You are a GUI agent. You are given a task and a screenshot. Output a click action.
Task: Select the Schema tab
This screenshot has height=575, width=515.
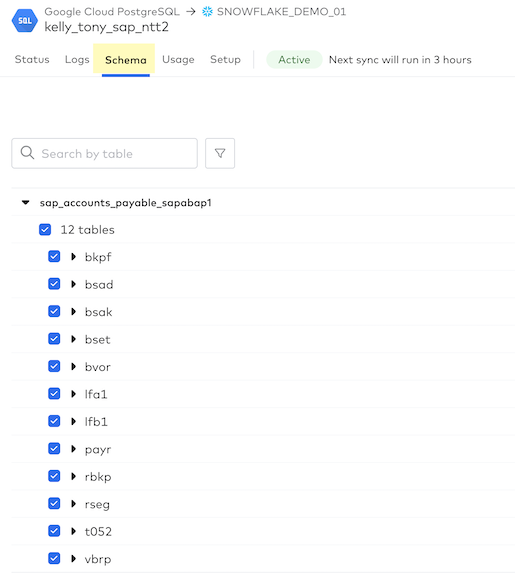click(125, 60)
